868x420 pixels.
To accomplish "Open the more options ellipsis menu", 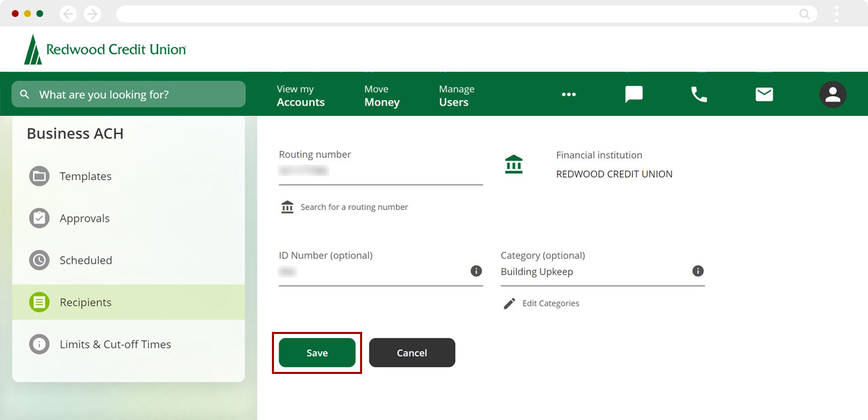I will tap(569, 95).
